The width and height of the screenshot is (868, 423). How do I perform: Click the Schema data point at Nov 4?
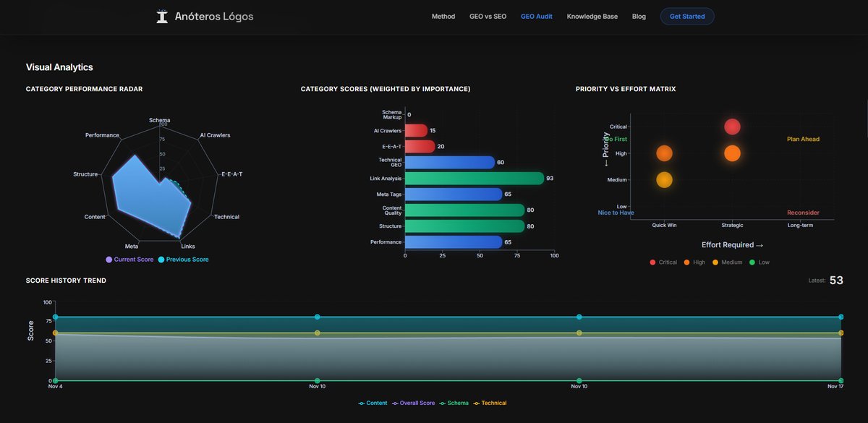(55, 380)
